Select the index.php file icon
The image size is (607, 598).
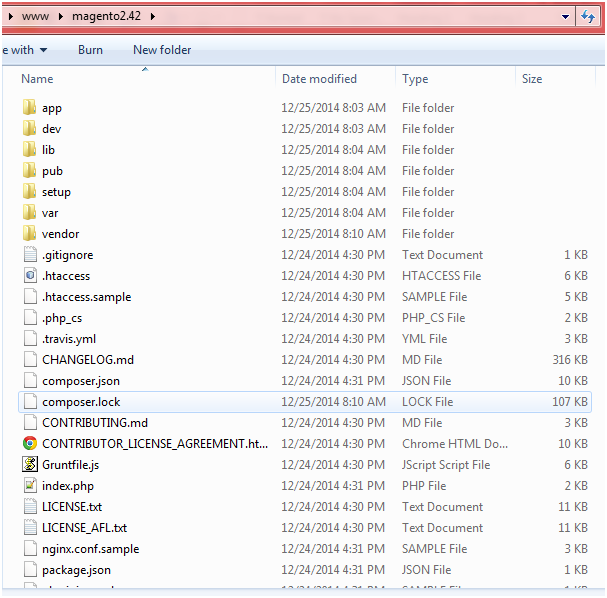(x=30, y=486)
